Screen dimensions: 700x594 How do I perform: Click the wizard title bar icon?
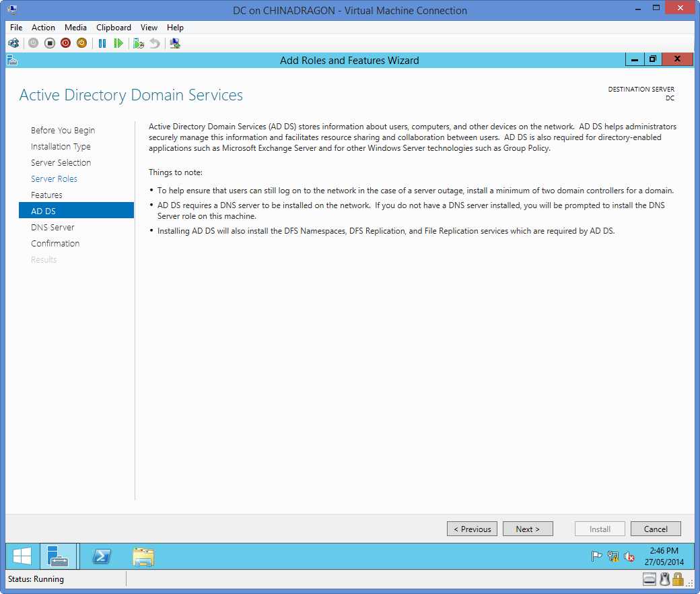click(x=12, y=60)
